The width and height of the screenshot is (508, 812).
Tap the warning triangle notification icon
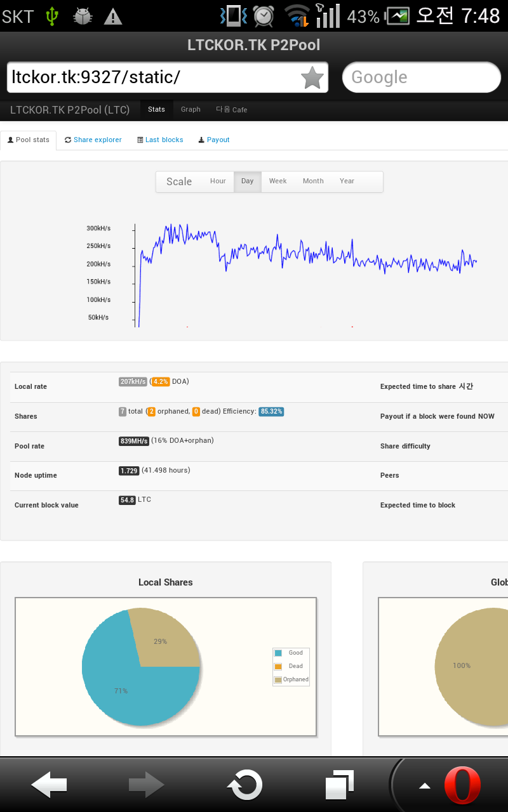(x=113, y=16)
